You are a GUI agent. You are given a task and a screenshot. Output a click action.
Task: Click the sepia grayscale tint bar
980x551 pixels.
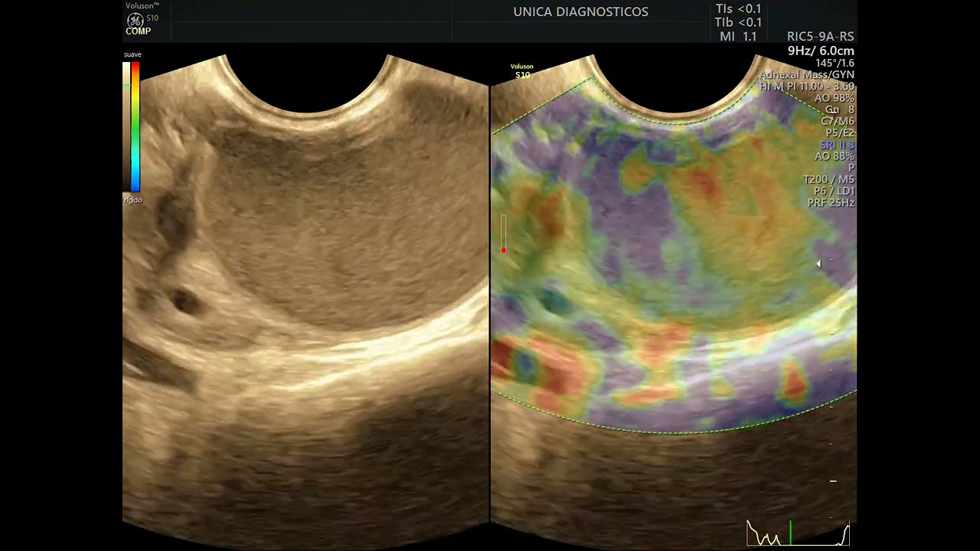(x=126, y=127)
